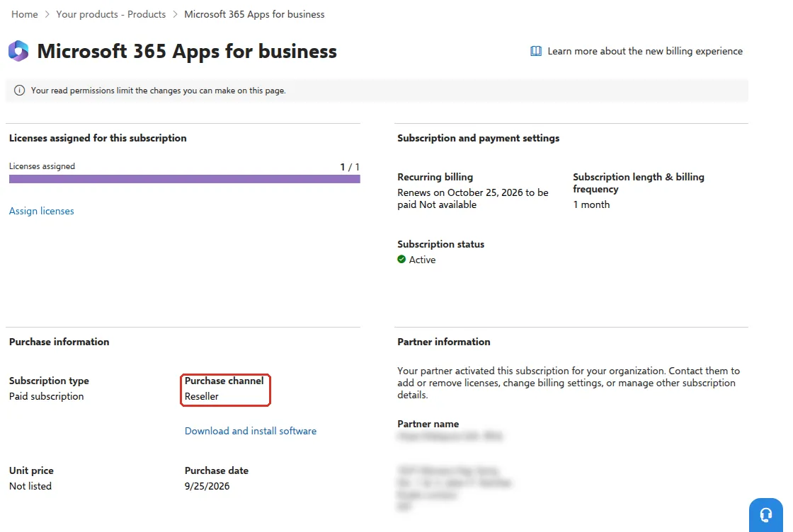
Task: Click the 'Purchase information' section heading
Action: coord(59,342)
